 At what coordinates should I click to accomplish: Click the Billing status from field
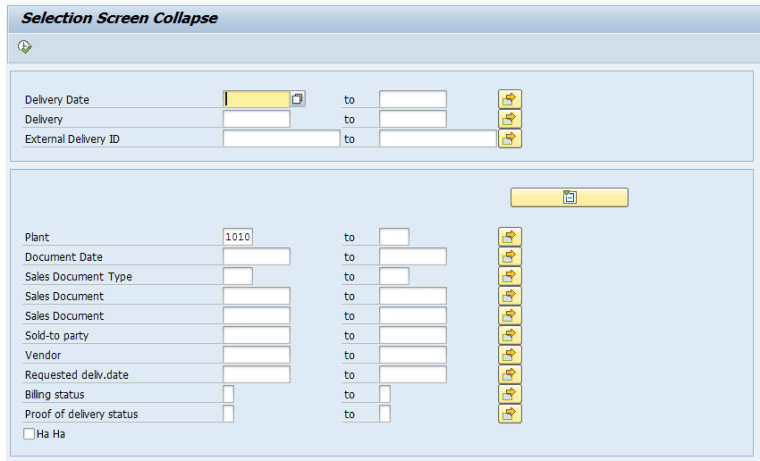tap(228, 394)
